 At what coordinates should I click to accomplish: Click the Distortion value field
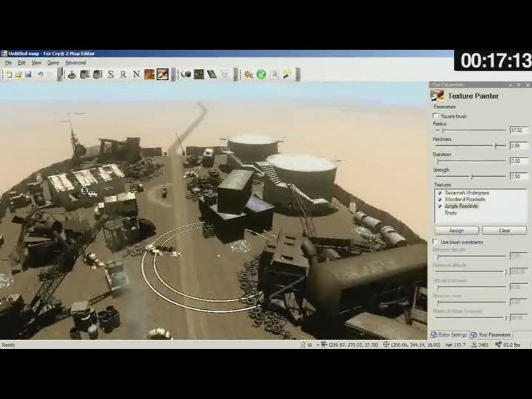point(519,161)
